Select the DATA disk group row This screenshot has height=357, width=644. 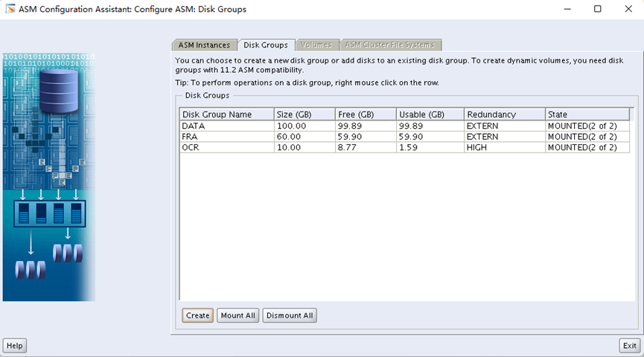click(404, 126)
